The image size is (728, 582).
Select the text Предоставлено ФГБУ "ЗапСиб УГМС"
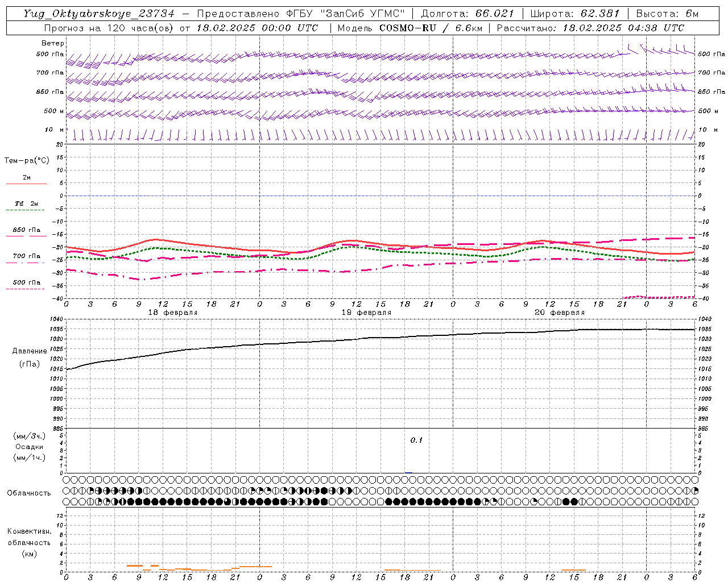[301, 14]
